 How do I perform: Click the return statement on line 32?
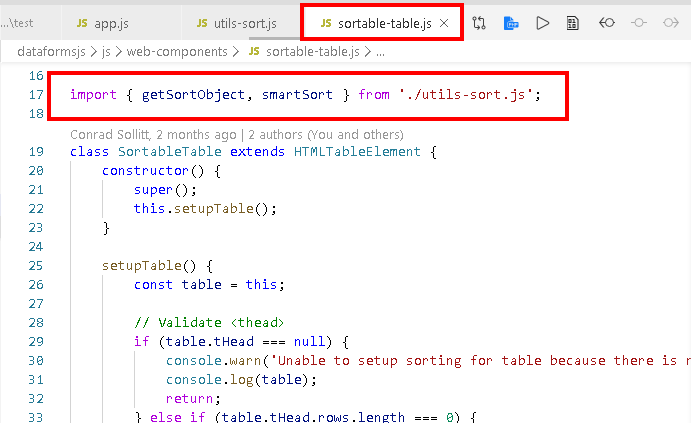[x=193, y=399]
